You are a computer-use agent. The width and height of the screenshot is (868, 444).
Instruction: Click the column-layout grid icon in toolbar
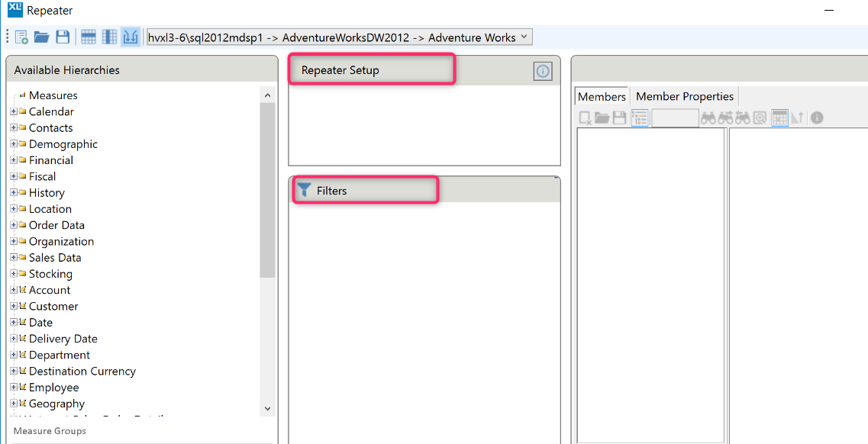[x=109, y=37]
